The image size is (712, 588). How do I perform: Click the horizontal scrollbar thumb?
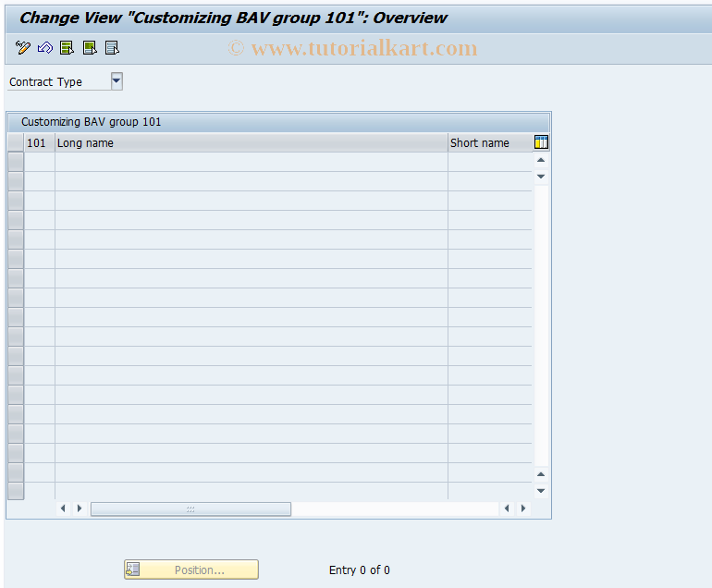[x=190, y=509]
